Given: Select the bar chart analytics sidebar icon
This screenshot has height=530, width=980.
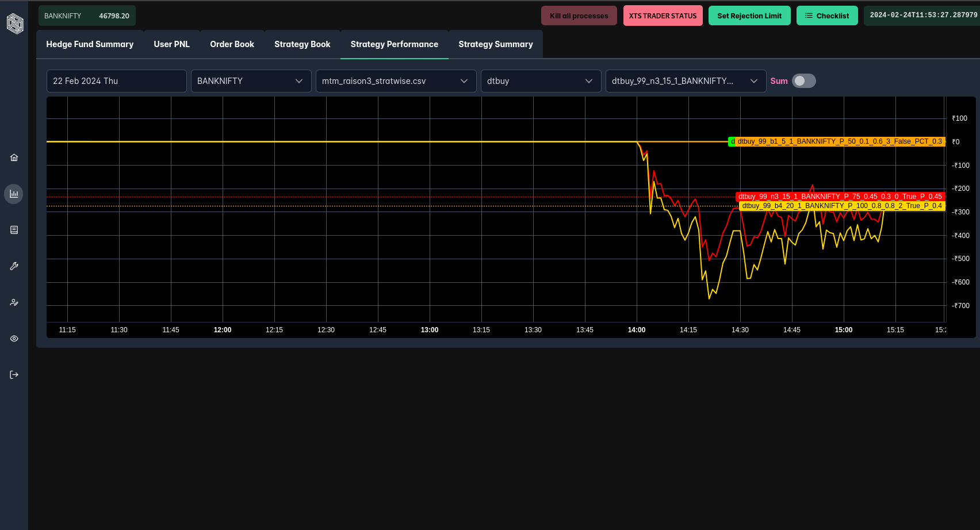Looking at the screenshot, I should pos(14,194).
